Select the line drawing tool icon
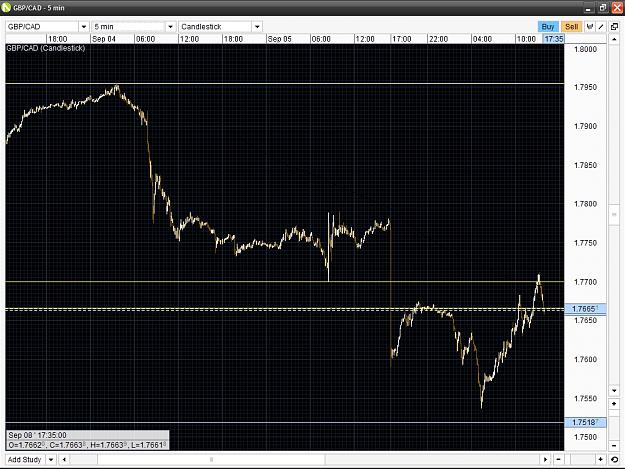 [x=601, y=27]
